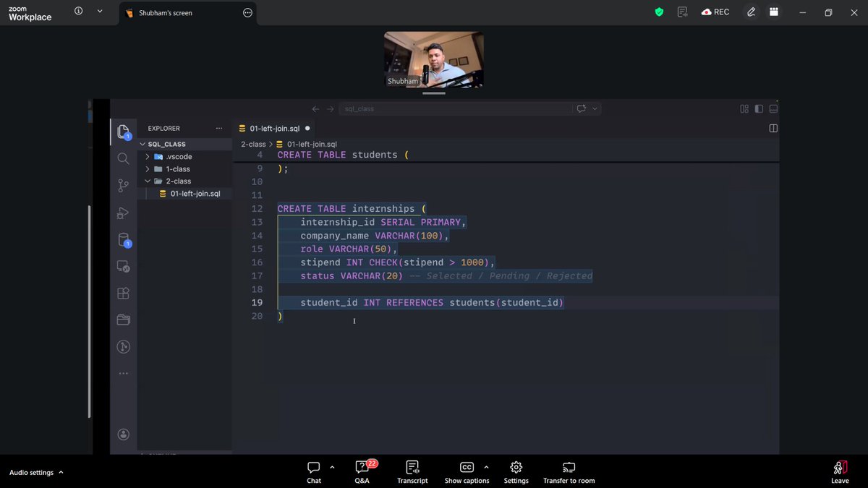868x488 pixels.
Task: Open the Explorer panel more actions menu
Action: coord(219,129)
